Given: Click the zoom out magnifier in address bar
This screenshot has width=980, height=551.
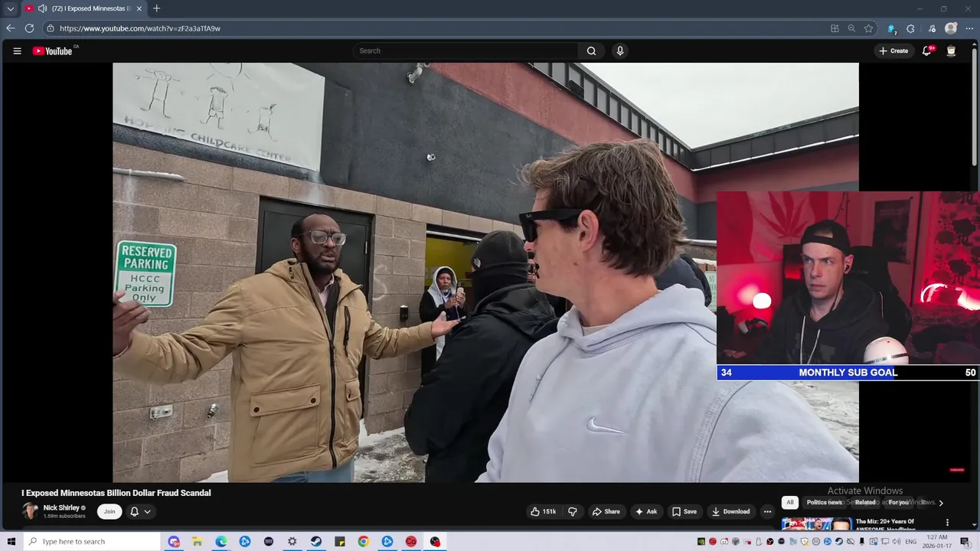Looking at the screenshot, I should pyautogui.click(x=851, y=28).
